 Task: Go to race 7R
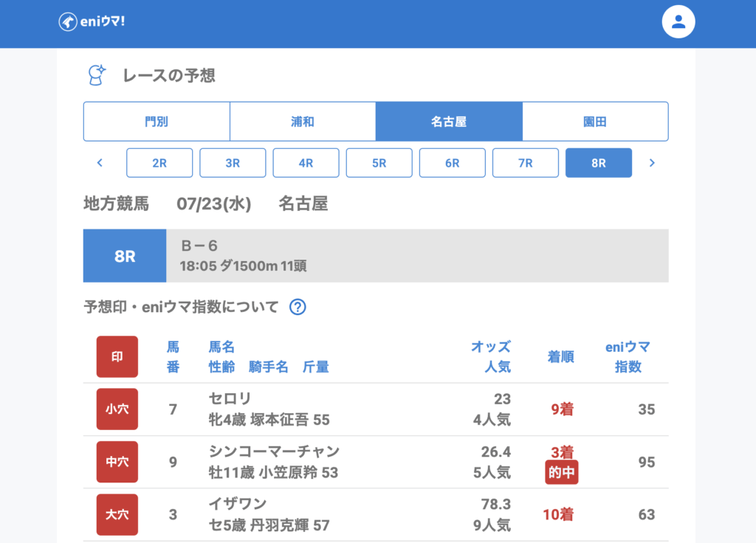(525, 163)
